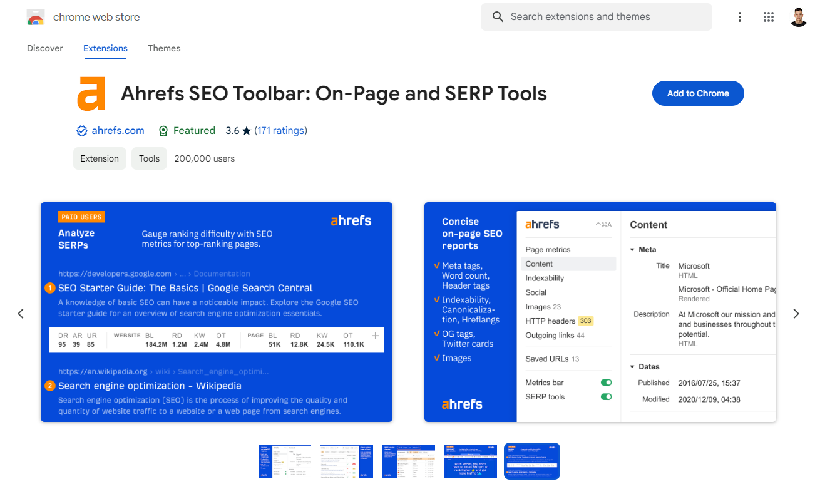815x504 pixels.
Task: Click the Published date 2016/07/25, 15:37
Action: [x=709, y=383]
